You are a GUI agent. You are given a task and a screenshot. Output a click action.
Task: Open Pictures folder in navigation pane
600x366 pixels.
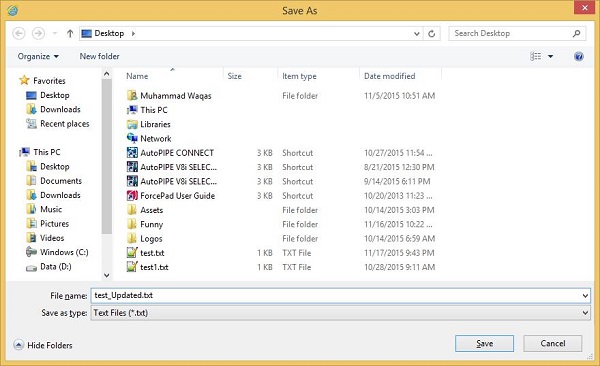pos(54,224)
